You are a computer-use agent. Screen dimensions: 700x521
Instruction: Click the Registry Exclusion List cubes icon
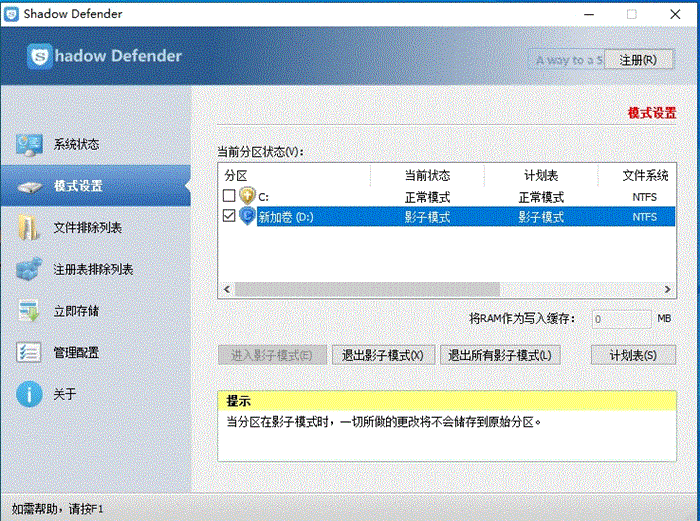[x=29, y=269]
